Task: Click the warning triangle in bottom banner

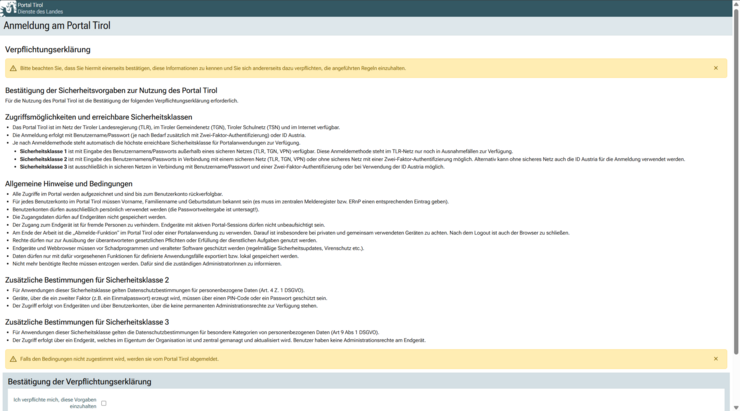Action: [13, 359]
